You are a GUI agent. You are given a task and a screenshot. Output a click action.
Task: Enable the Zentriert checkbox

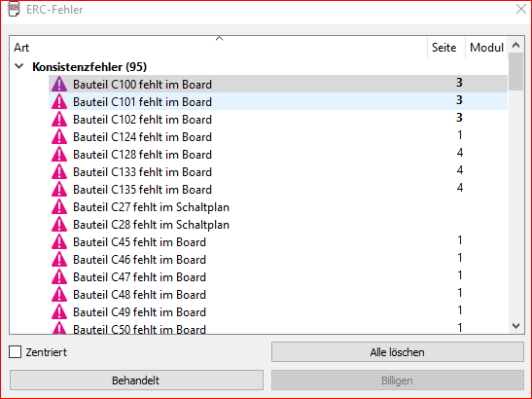tap(15, 352)
